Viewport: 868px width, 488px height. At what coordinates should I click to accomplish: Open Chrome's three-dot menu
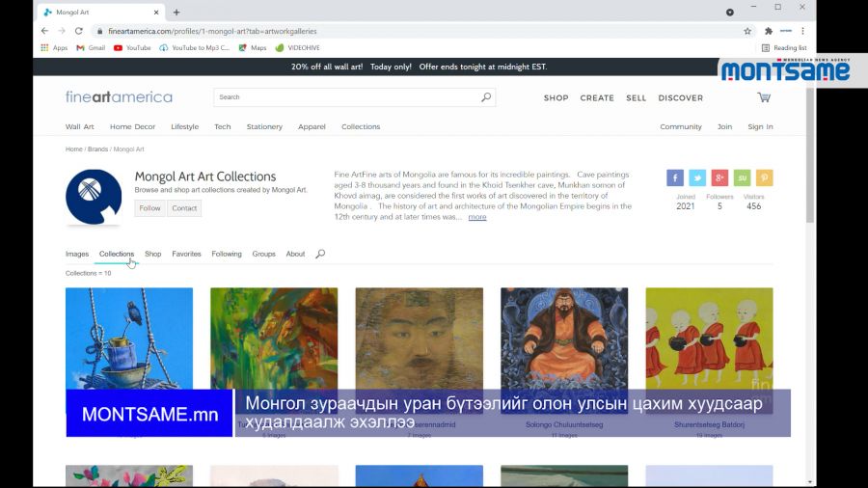pyautogui.click(x=802, y=31)
